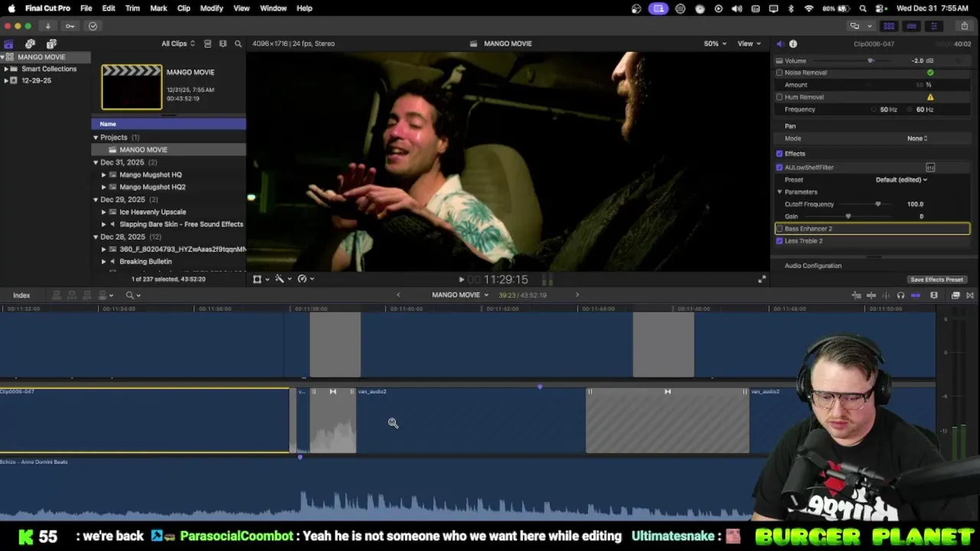Open the viewer View options dropdown

click(x=749, y=44)
